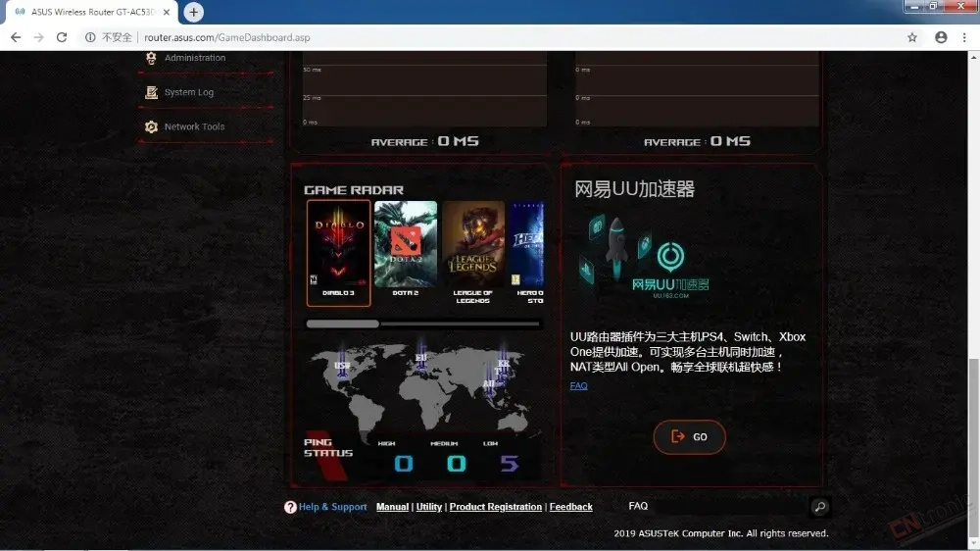This screenshot has width=980, height=551.
Task: Click the Game Radar horizontal scroll bar
Action: pos(423,324)
